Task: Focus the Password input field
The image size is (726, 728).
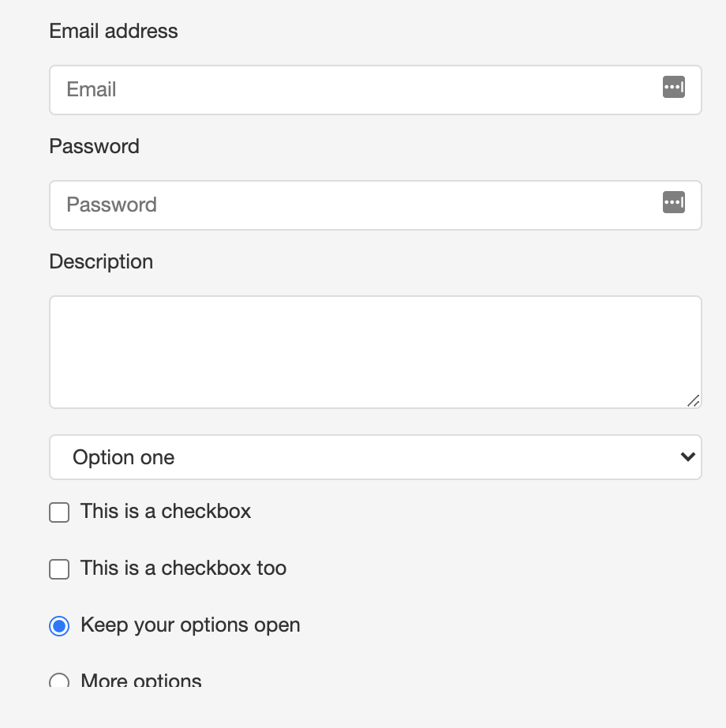Action: (x=376, y=205)
